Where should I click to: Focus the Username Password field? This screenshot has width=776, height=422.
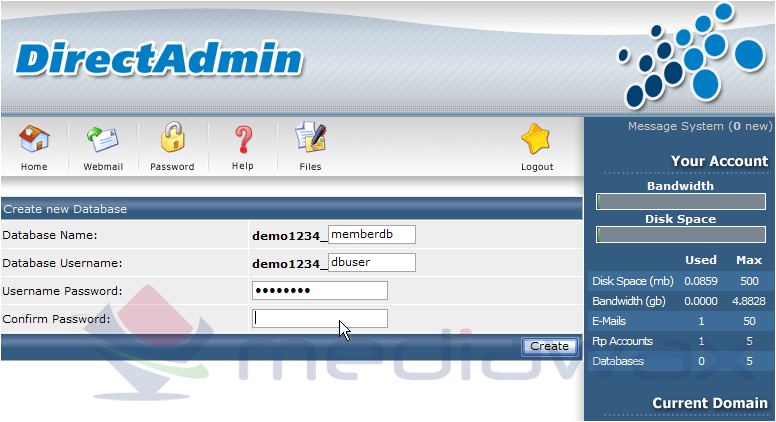coord(320,290)
